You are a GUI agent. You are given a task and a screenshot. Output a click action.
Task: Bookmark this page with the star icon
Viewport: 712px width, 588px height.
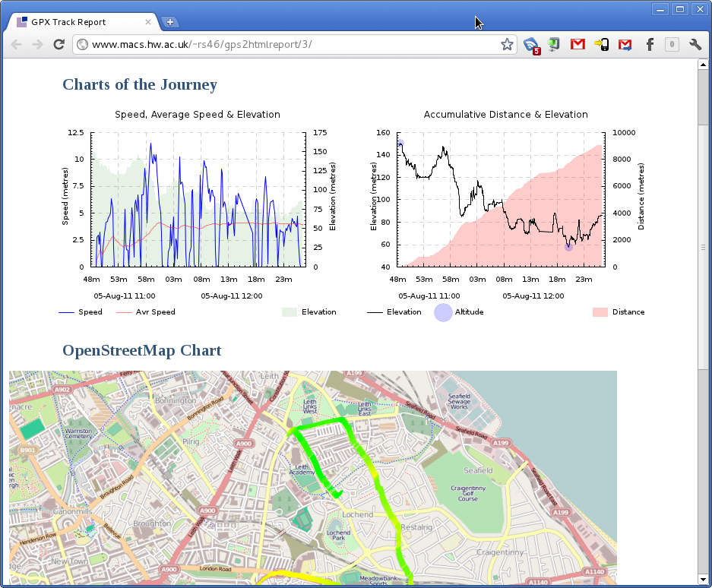point(507,45)
